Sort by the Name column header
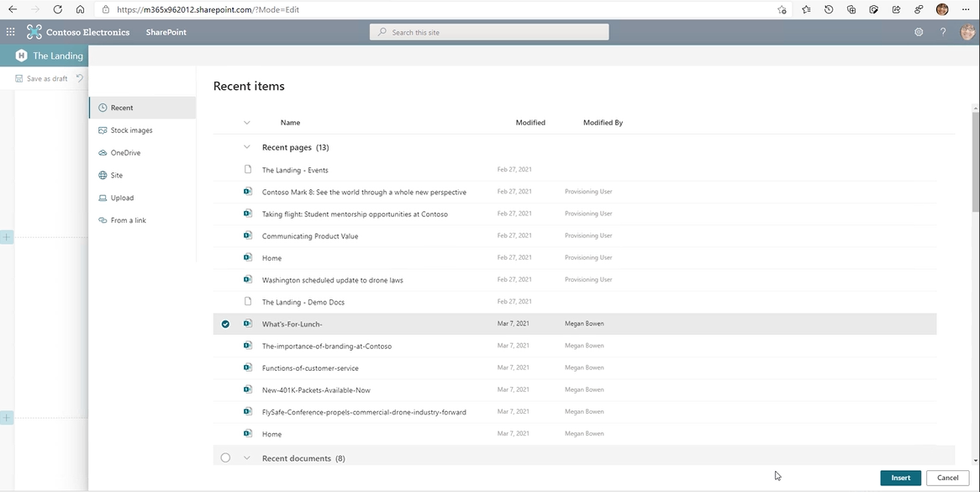 pyautogui.click(x=290, y=123)
